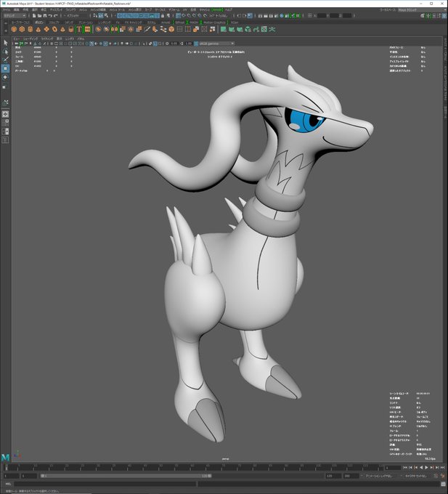The width and height of the screenshot is (448, 494).
Task: Switch to single perspective pane layout
Action: (5, 114)
